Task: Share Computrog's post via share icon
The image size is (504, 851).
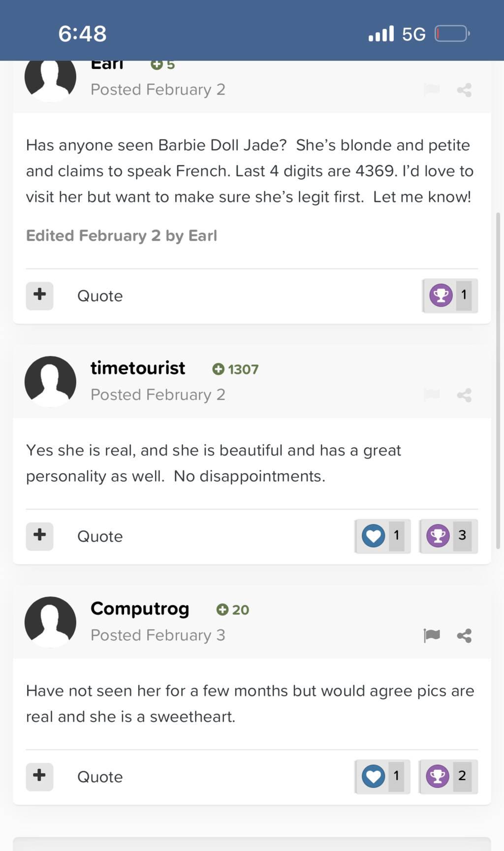Action: (x=464, y=636)
